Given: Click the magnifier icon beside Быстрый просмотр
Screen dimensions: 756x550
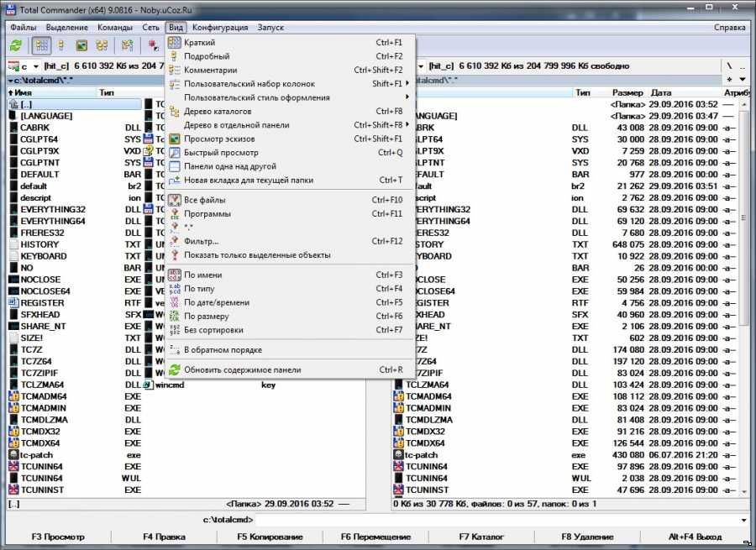Looking at the screenshot, I should point(175,153).
